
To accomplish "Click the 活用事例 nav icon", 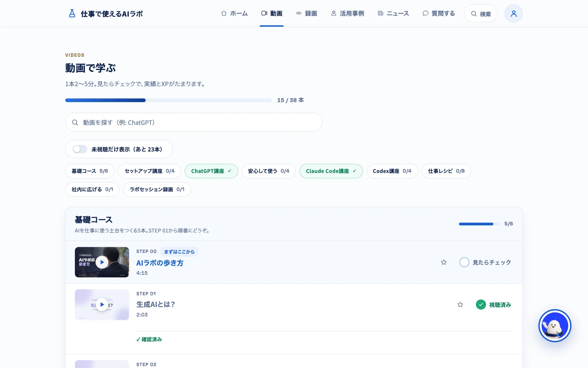I will point(334,13).
